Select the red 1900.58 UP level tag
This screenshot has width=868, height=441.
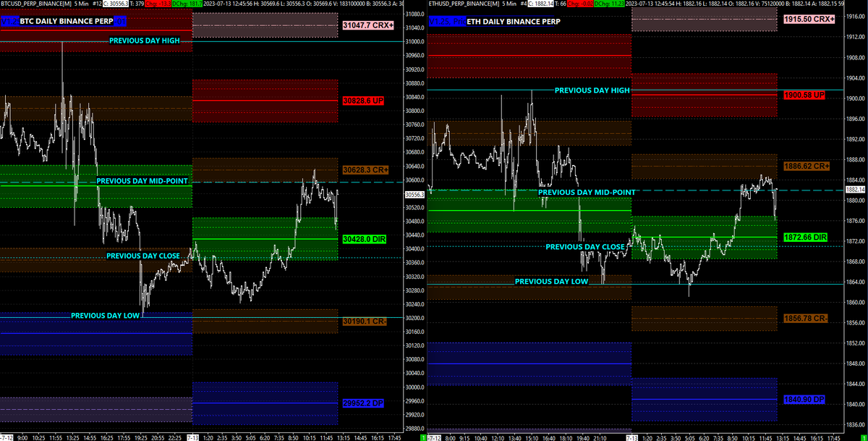[x=804, y=95]
